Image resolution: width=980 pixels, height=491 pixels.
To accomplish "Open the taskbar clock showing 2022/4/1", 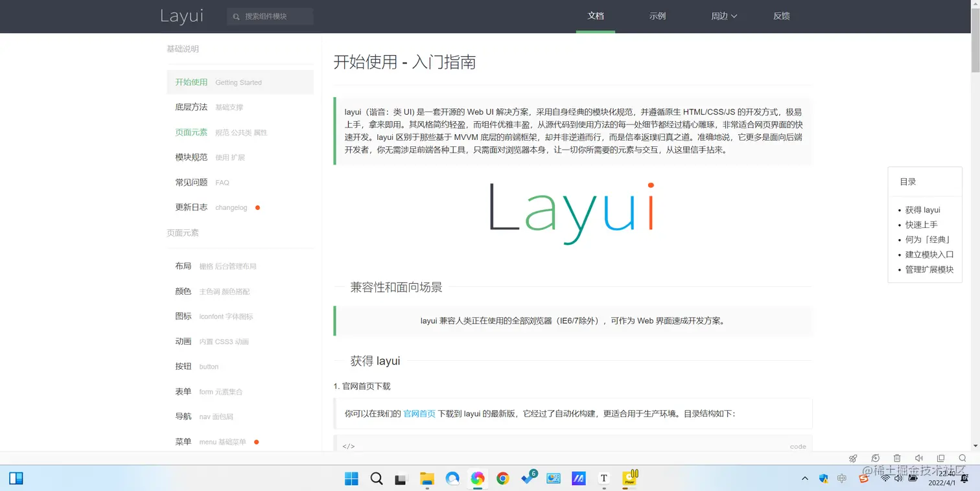I will coord(941,479).
